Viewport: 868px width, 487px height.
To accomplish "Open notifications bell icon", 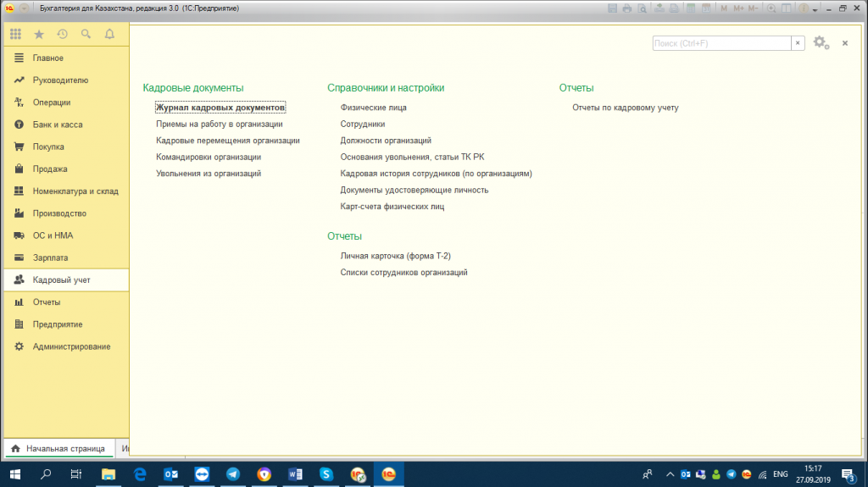I will click(x=109, y=35).
